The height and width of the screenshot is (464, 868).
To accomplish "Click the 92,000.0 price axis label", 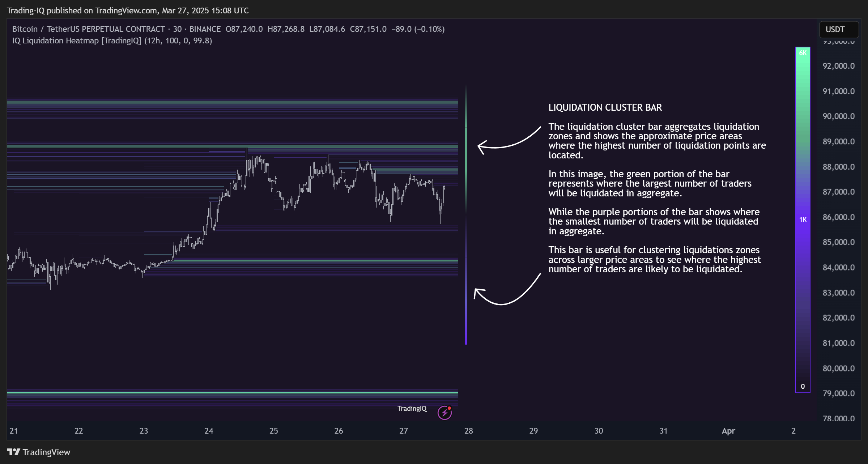I will (839, 66).
